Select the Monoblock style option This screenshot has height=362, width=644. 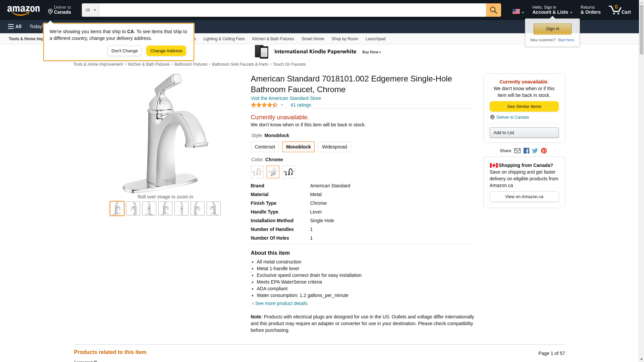point(298,147)
